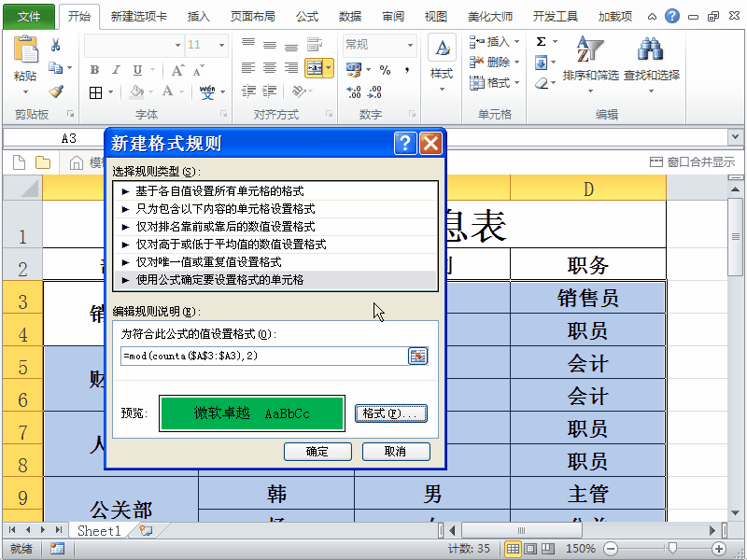Toggle Italic formatting
Screen dimensions: 747x560
[116, 70]
